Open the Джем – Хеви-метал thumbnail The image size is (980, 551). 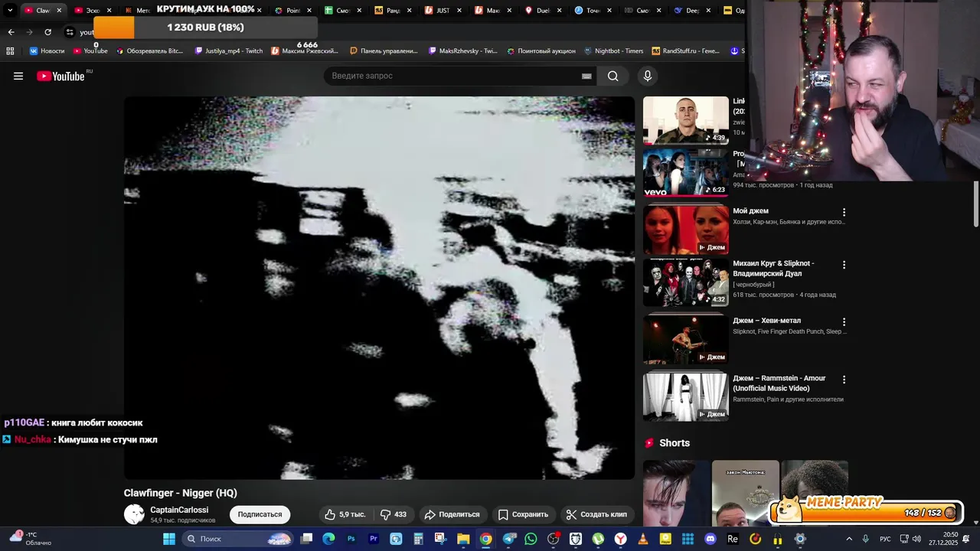686,340
